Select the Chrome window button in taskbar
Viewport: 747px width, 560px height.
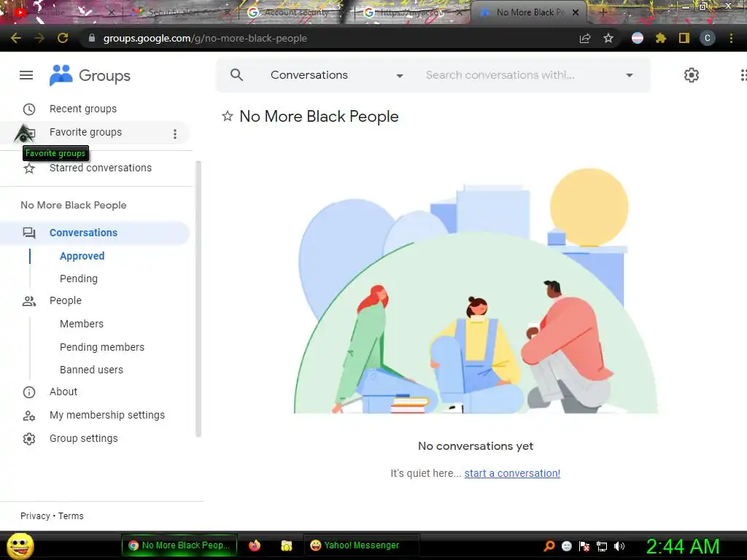(x=179, y=545)
